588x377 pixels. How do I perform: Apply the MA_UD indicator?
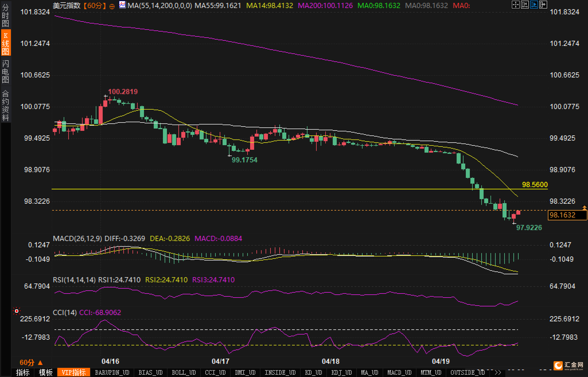tap(369, 372)
